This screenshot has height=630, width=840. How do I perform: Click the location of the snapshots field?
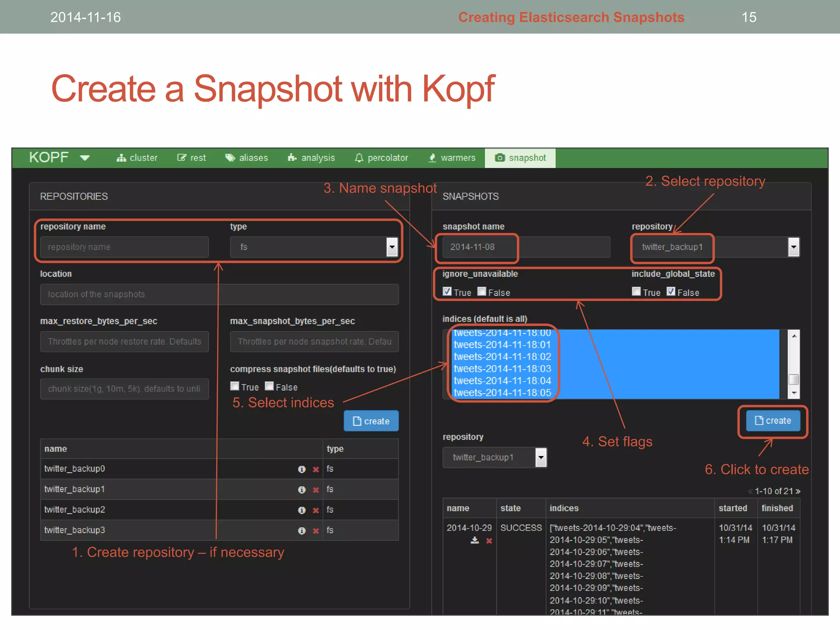click(219, 294)
